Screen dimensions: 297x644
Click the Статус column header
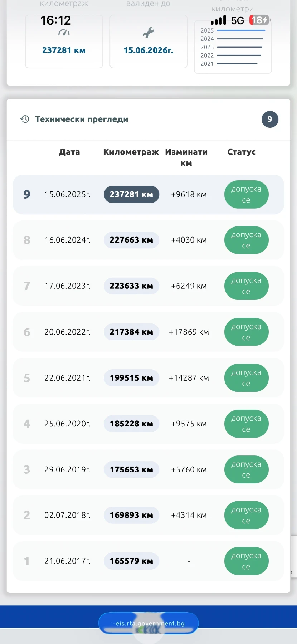[242, 152]
